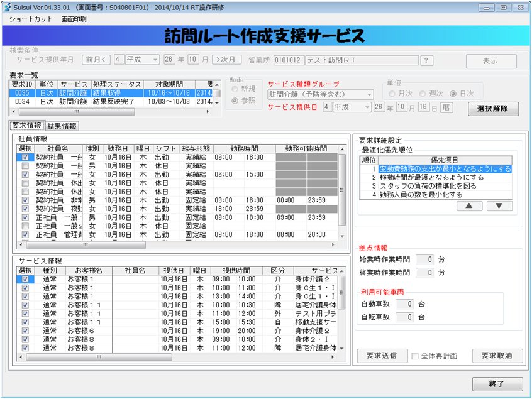Image resolution: width=532 pixels, height=399 pixels.
Task: Switch to the 要求情報 tab
Action: pyautogui.click(x=27, y=126)
